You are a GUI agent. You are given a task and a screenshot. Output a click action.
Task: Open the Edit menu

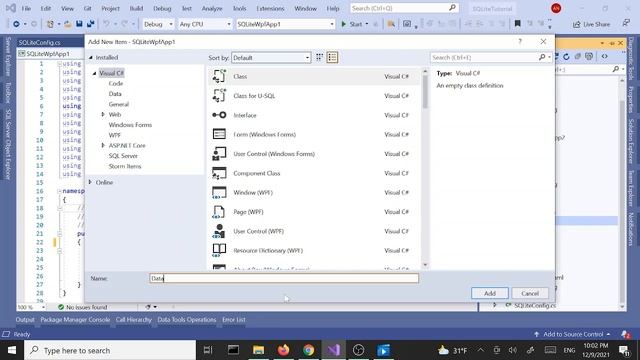coord(46,8)
